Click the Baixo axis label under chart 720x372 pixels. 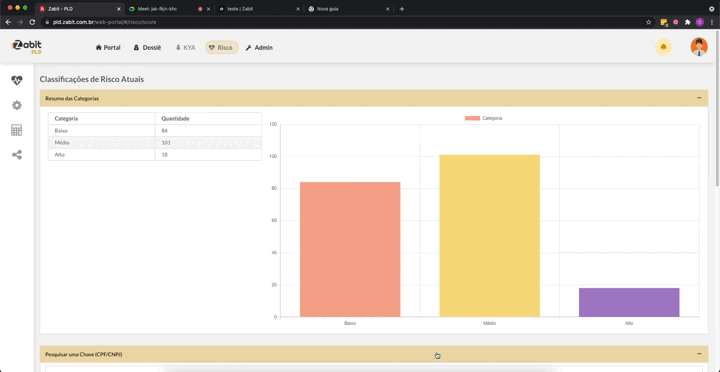(350, 323)
